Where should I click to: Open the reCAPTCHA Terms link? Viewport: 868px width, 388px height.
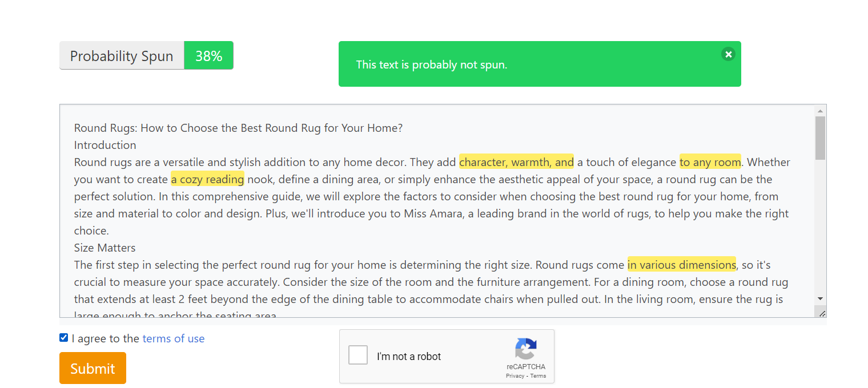pyautogui.click(x=538, y=376)
